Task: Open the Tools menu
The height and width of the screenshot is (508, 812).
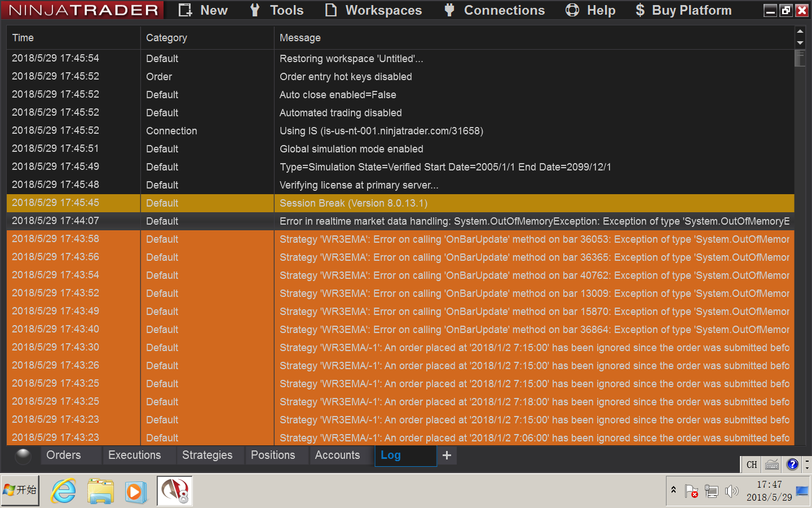Action: [x=277, y=10]
